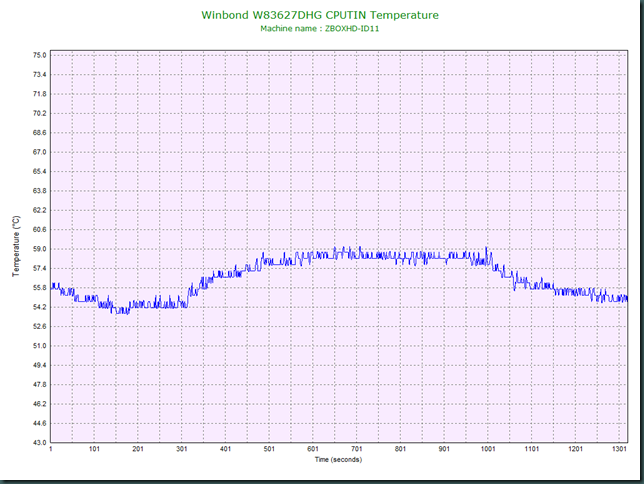
Task: Click the time axis label 1001
Action: [x=488, y=449]
